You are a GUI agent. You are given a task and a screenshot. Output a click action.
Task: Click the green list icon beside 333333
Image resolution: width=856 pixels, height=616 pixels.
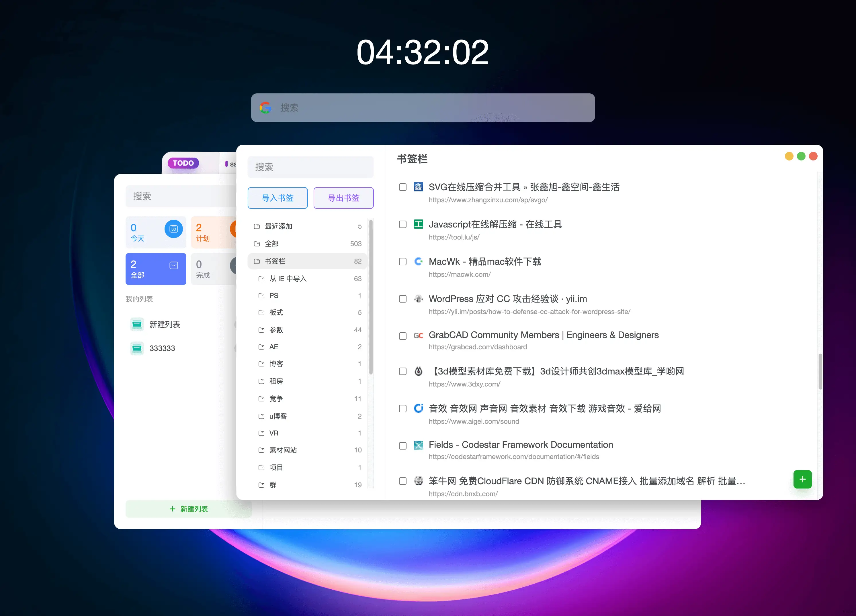[x=137, y=348]
